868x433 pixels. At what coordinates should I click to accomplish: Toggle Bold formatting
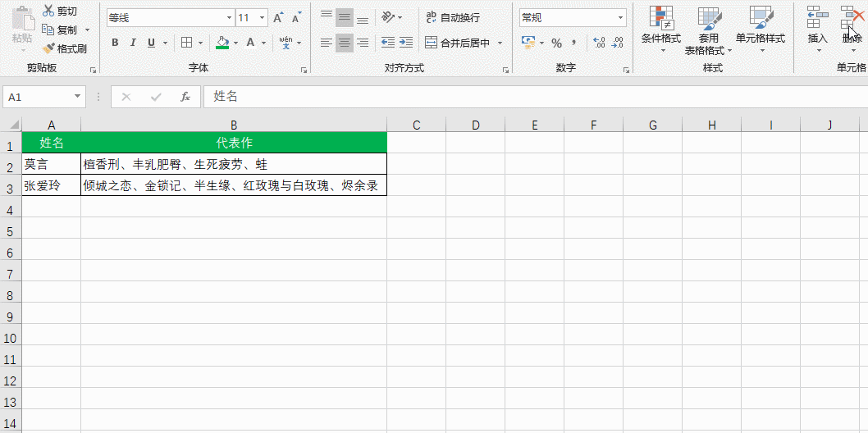click(115, 43)
